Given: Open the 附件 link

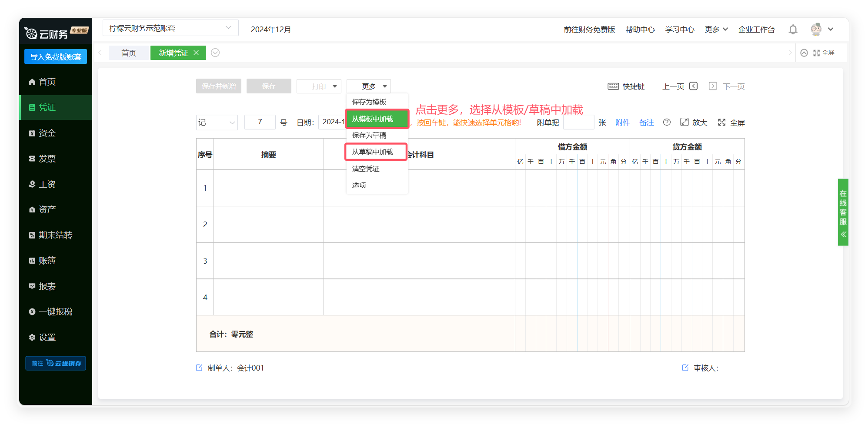Looking at the screenshot, I should [x=622, y=123].
